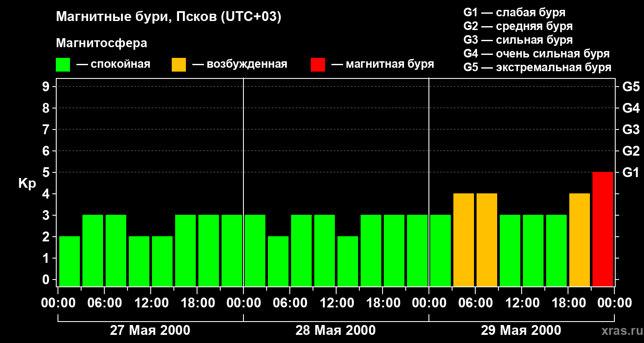Click the orange 06:00–09:00 bar on 29 May
The height and width of the screenshot is (343, 644).
coord(487,240)
